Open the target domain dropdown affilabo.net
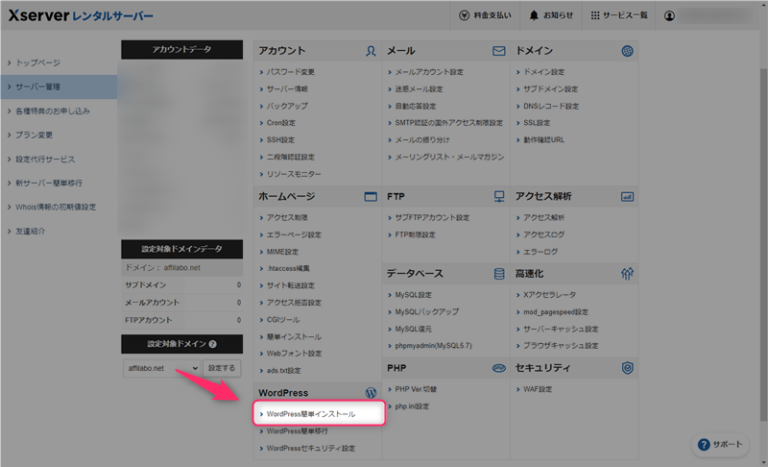 coord(161,369)
